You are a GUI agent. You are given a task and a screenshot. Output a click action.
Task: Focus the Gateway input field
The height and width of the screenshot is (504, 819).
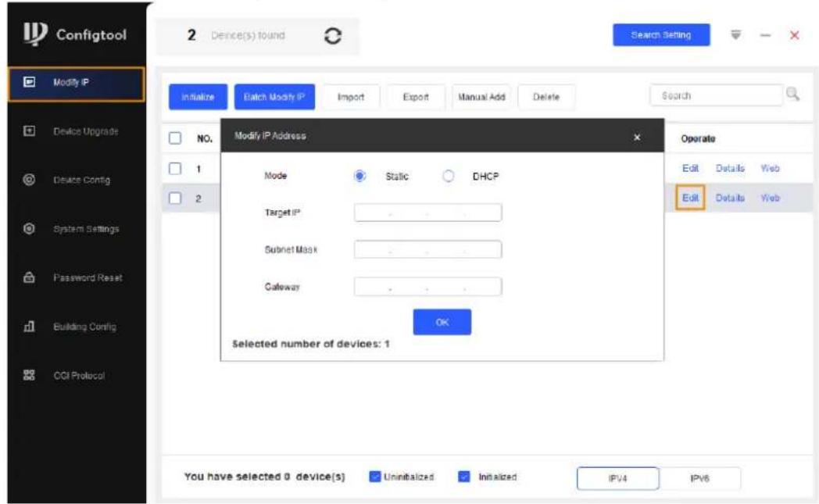[427, 286]
